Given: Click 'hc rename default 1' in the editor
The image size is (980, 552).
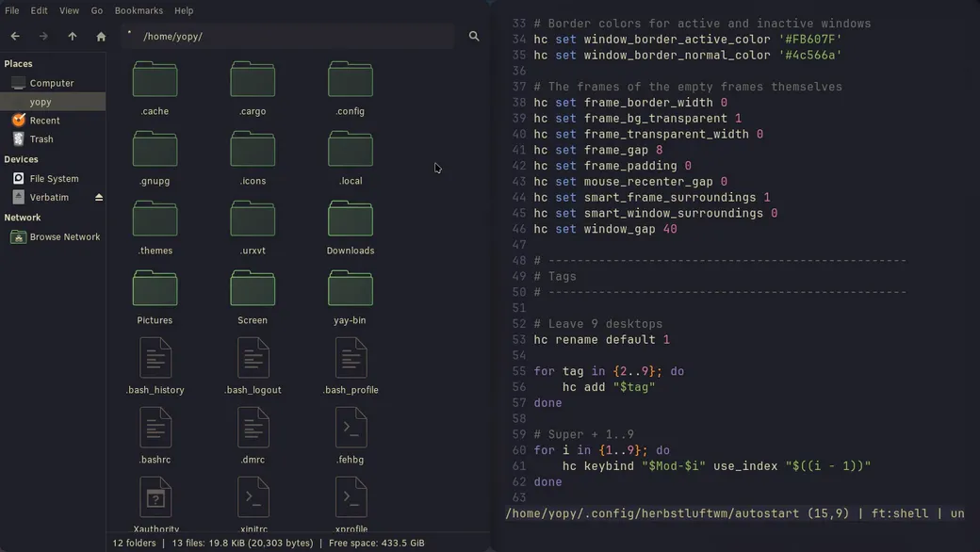Looking at the screenshot, I should point(601,340).
